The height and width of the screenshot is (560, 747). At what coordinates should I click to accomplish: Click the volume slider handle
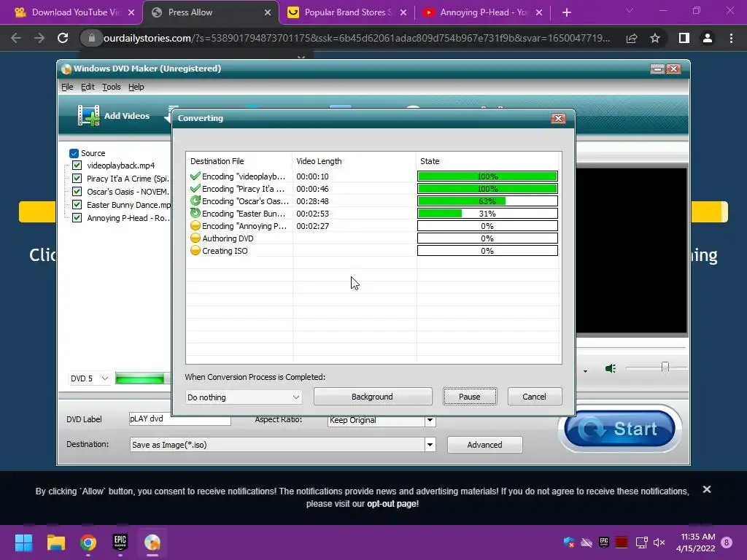(665, 367)
